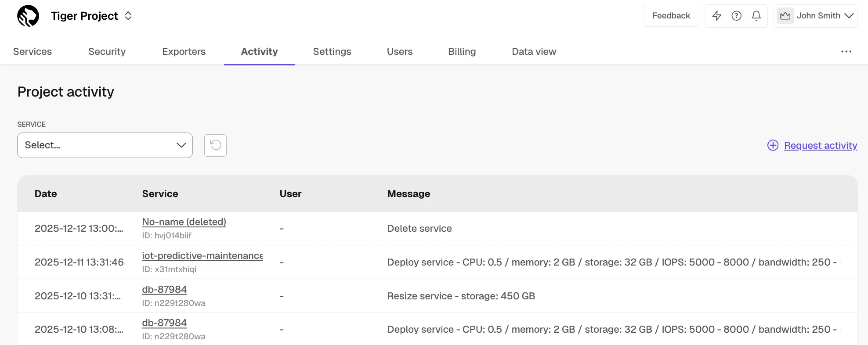Click the Date column header
Image resolution: width=868 pixels, height=345 pixels.
tap(46, 194)
